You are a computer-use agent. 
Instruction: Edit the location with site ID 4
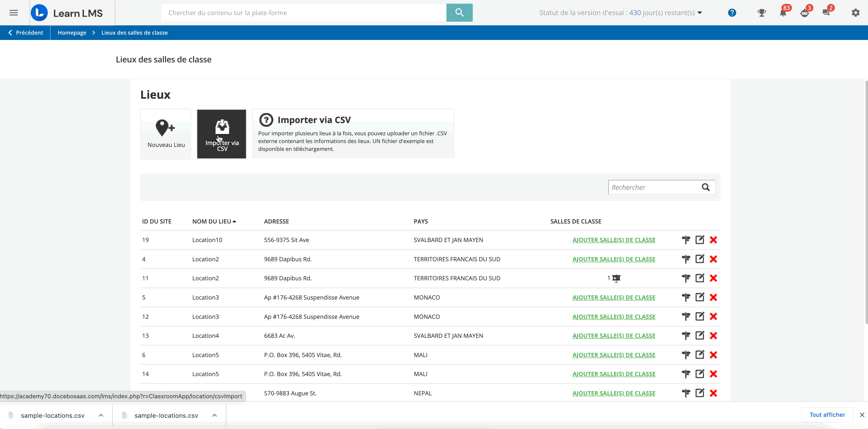700,259
